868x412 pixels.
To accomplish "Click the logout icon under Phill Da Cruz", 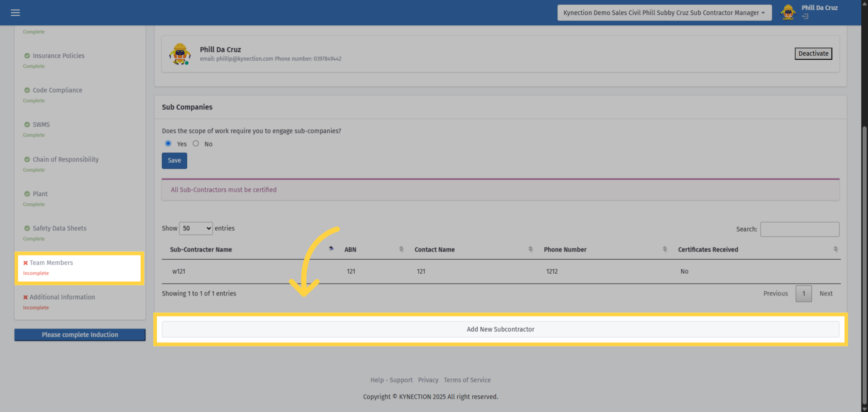I will [805, 16].
